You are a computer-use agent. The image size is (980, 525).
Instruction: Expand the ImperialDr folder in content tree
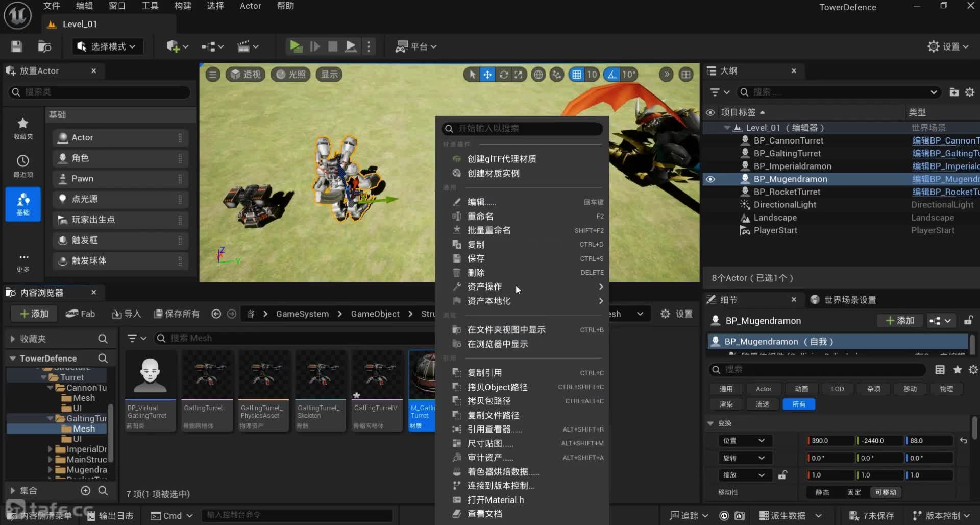point(50,449)
